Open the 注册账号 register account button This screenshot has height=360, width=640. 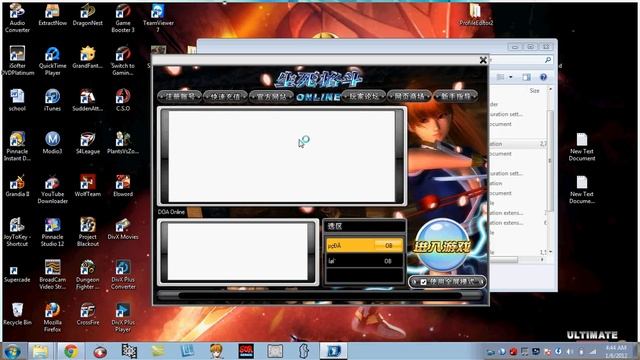point(180,96)
